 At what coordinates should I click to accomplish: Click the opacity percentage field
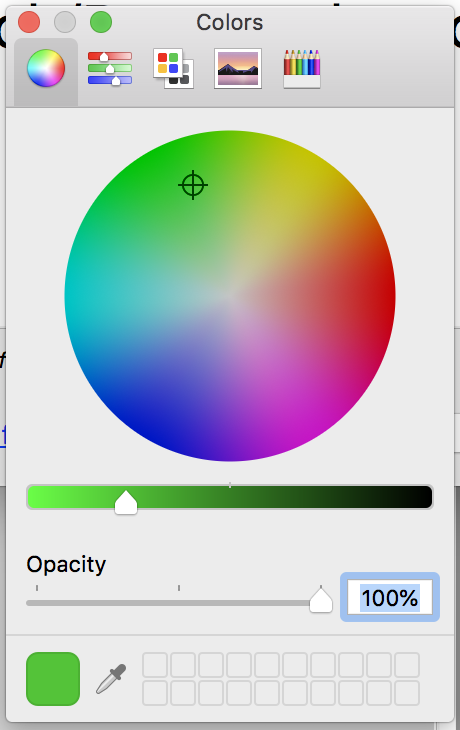pyautogui.click(x=390, y=597)
